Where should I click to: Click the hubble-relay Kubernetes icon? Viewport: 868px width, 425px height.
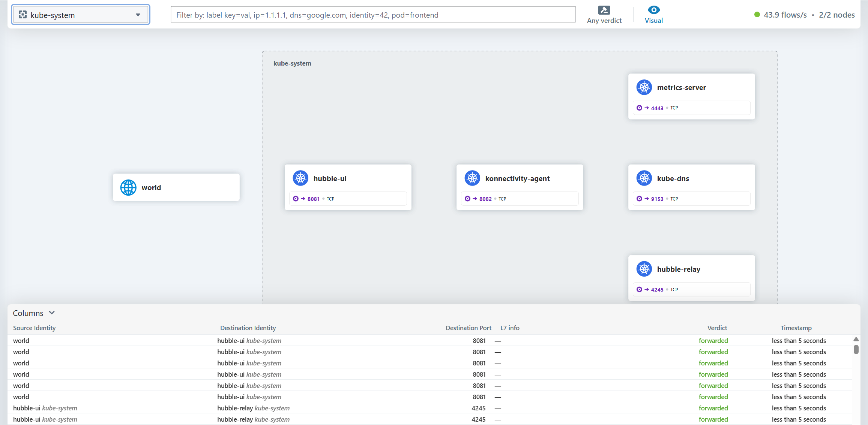(x=644, y=269)
